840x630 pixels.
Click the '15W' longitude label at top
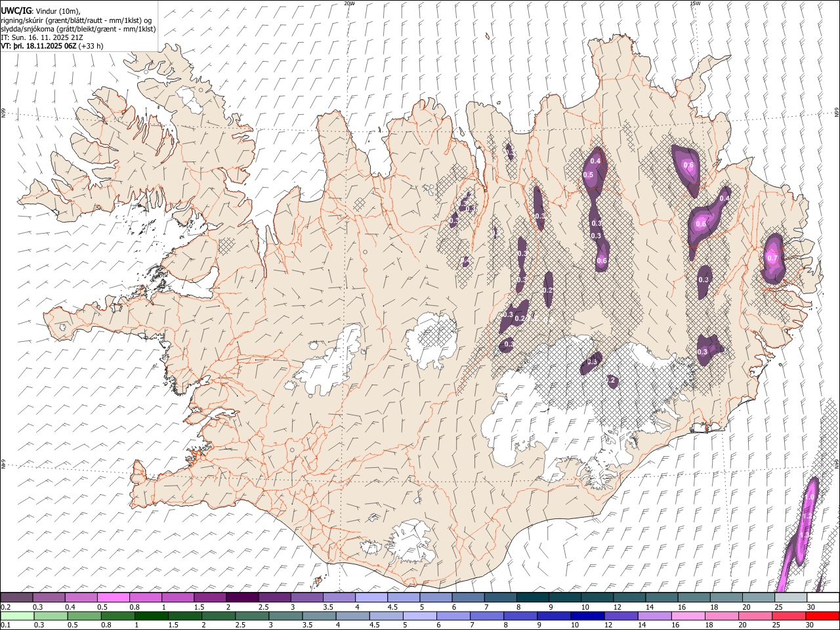695,3
